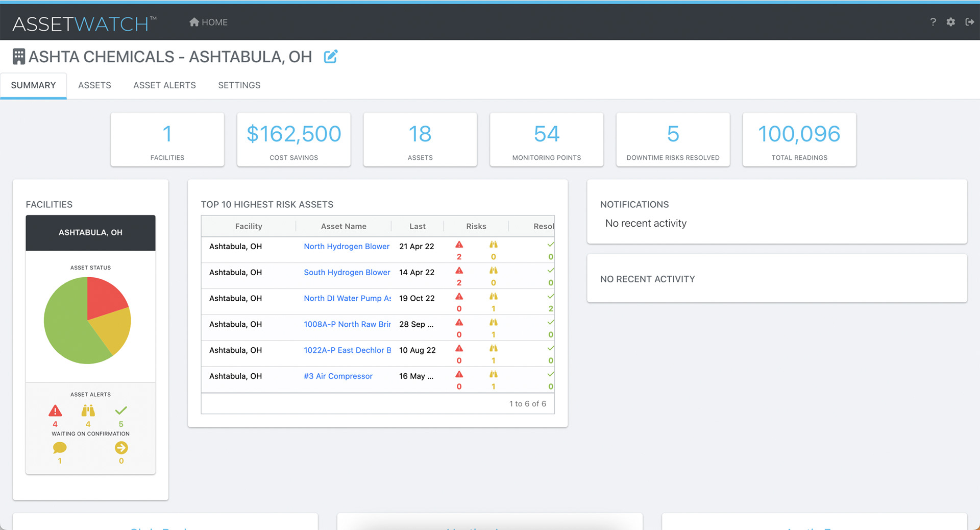Click yellow binoculars icon under Asset Alerts

[88, 411]
